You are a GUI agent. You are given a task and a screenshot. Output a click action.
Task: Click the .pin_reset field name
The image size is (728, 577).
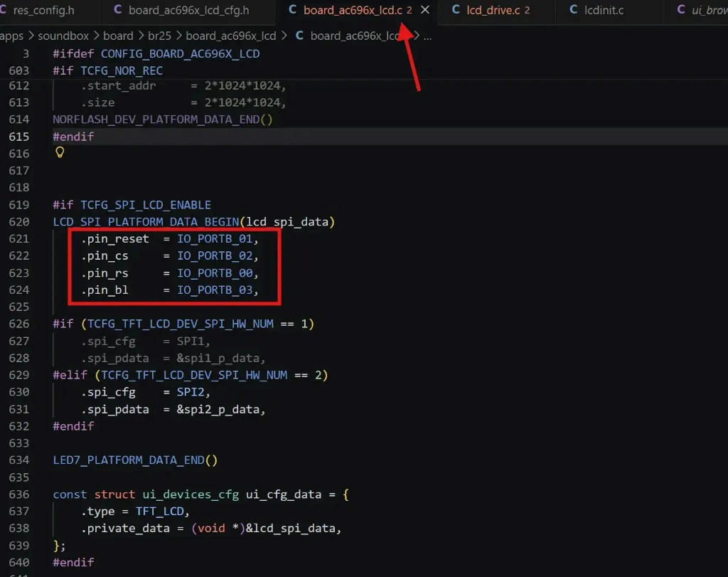pyautogui.click(x=115, y=239)
